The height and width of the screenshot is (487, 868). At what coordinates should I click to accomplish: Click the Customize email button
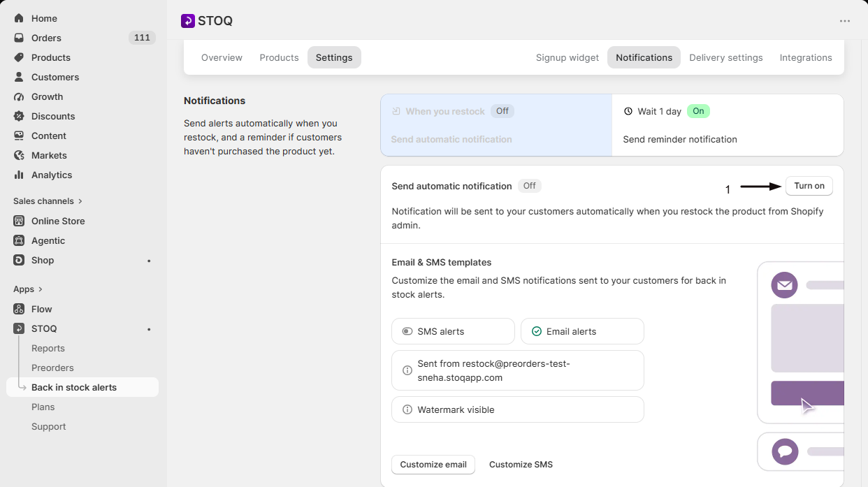(433, 465)
